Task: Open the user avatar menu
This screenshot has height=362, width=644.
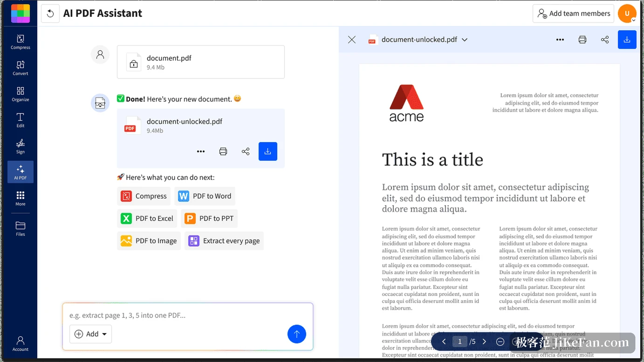Action: [627, 14]
